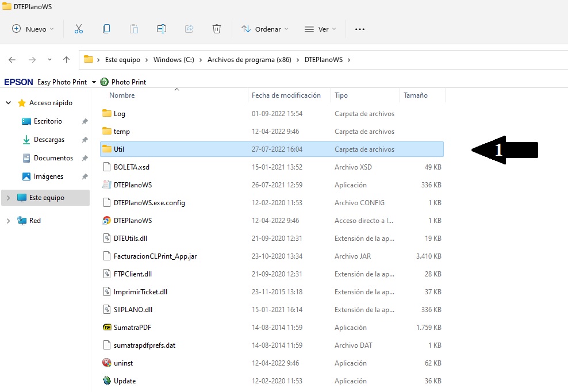
Task: Select the Util folder row
Action: point(119,149)
